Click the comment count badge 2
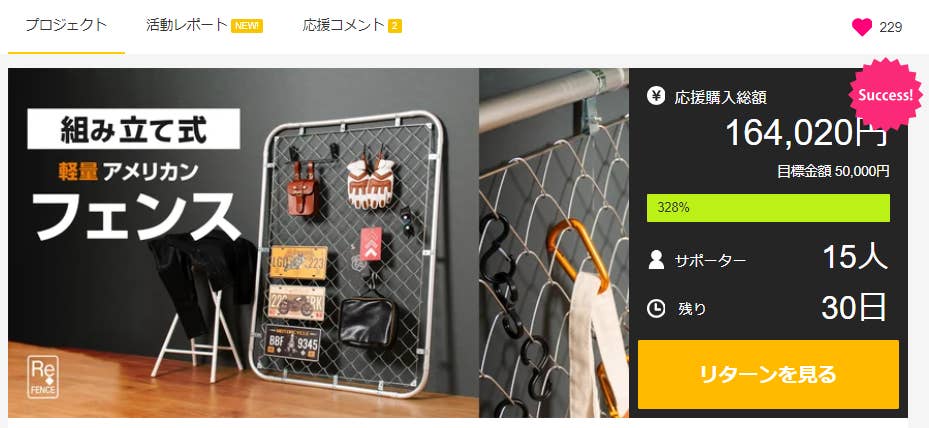 (x=395, y=26)
